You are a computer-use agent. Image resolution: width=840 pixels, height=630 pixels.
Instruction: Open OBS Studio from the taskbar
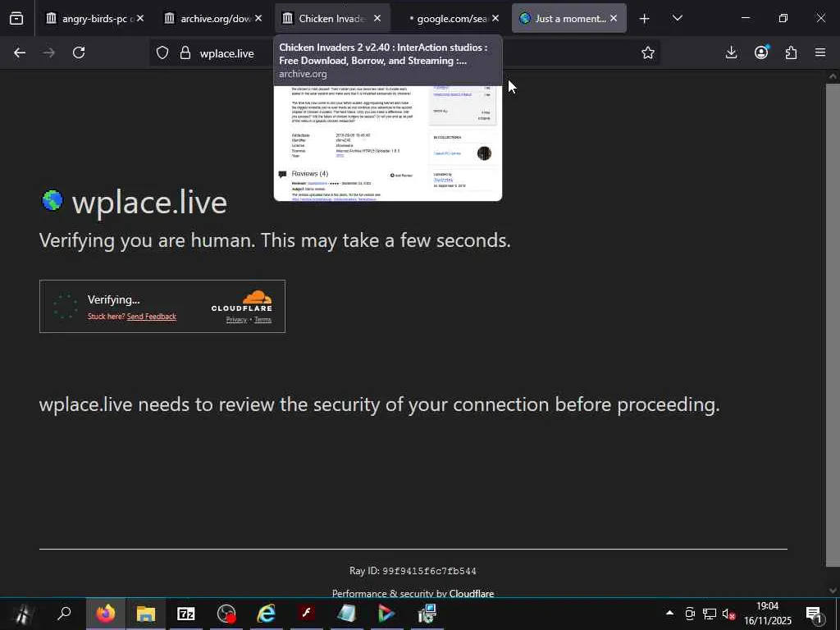(226, 614)
